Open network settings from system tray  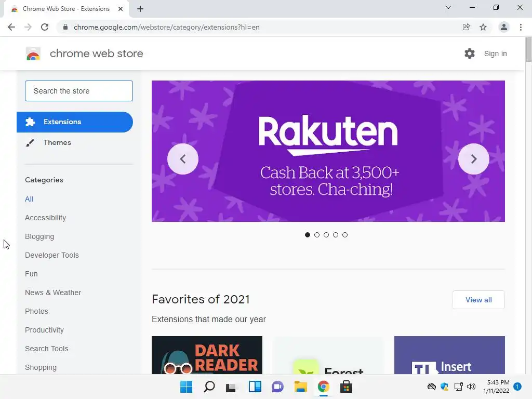tap(458, 387)
